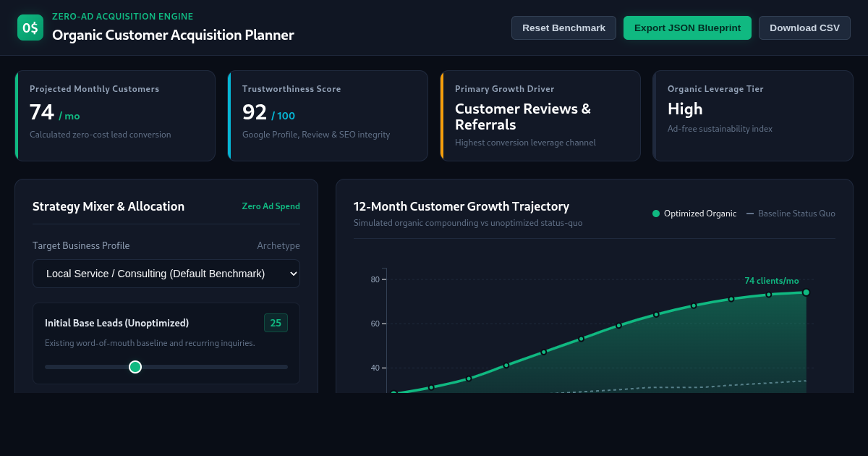Export the JSON Blueprint
The height and width of the screenshot is (456, 868).
coord(687,28)
